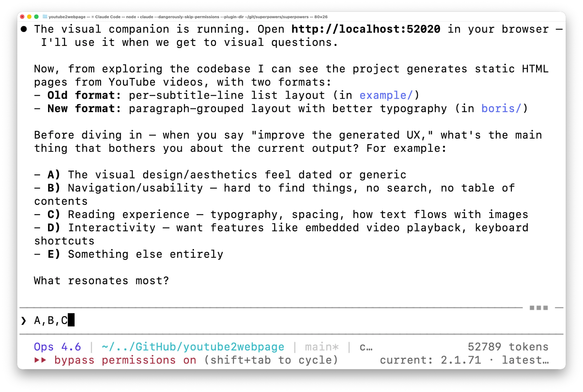Click the folder icon in the title bar
Image resolution: width=583 pixels, height=392 pixels.
tap(45, 17)
